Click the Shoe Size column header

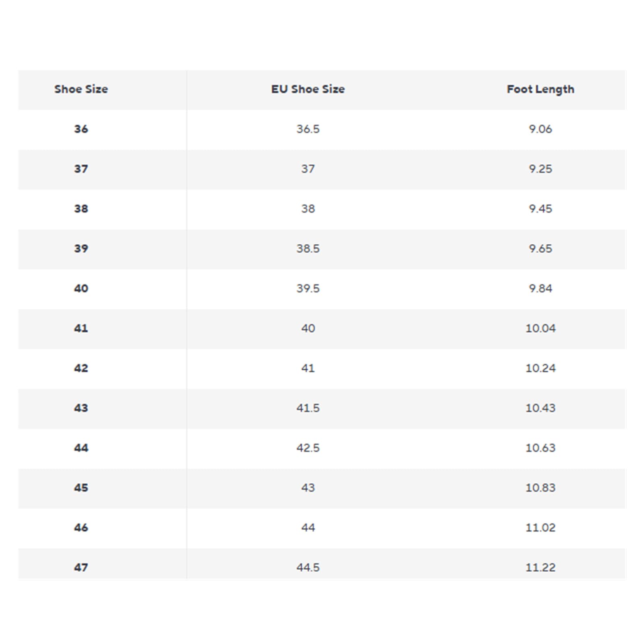tap(81, 89)
